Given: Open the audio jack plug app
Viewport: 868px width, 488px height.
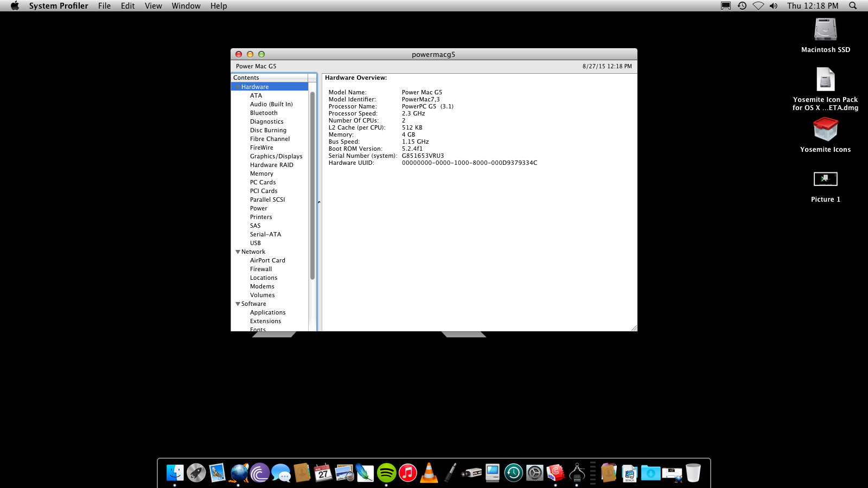Looking at the screenshot, I should pos(450,473).
